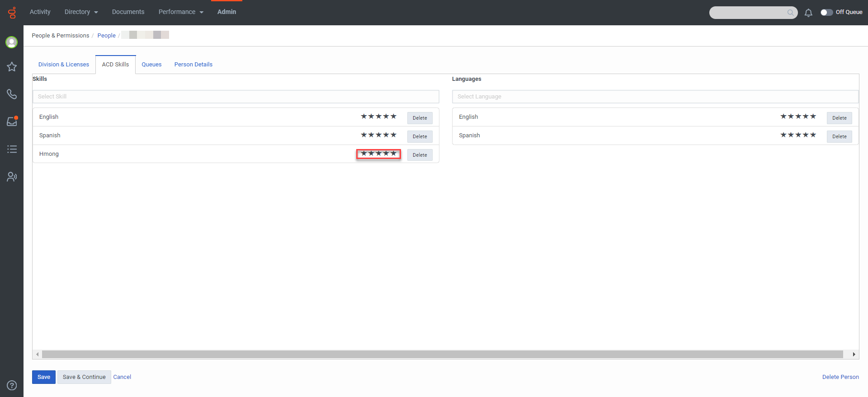Click People & Permissions breadcrumb
Screen dimensions: 868x397
coord(61,36)
